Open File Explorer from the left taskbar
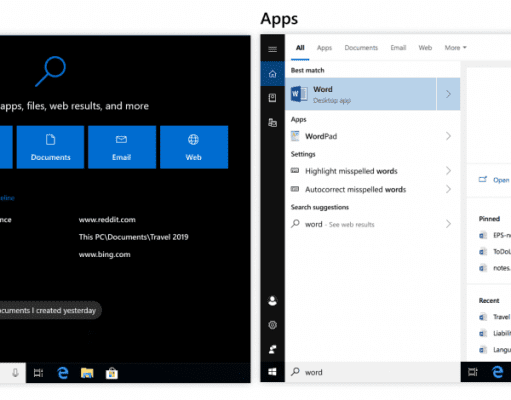 87,373
